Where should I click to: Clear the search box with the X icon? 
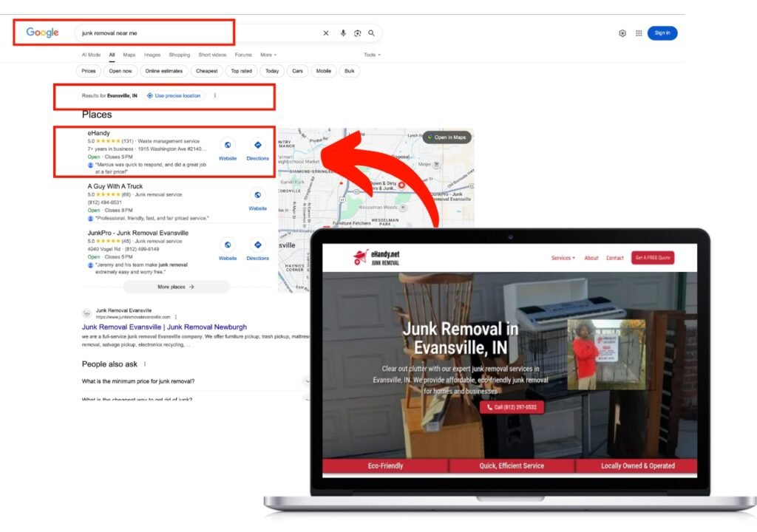(326, 33)
